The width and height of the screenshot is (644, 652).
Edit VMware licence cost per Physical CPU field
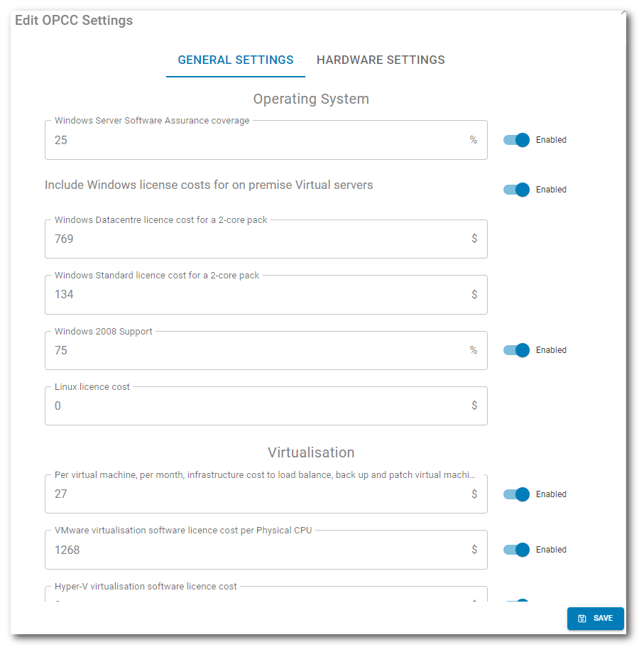point(256,550)
